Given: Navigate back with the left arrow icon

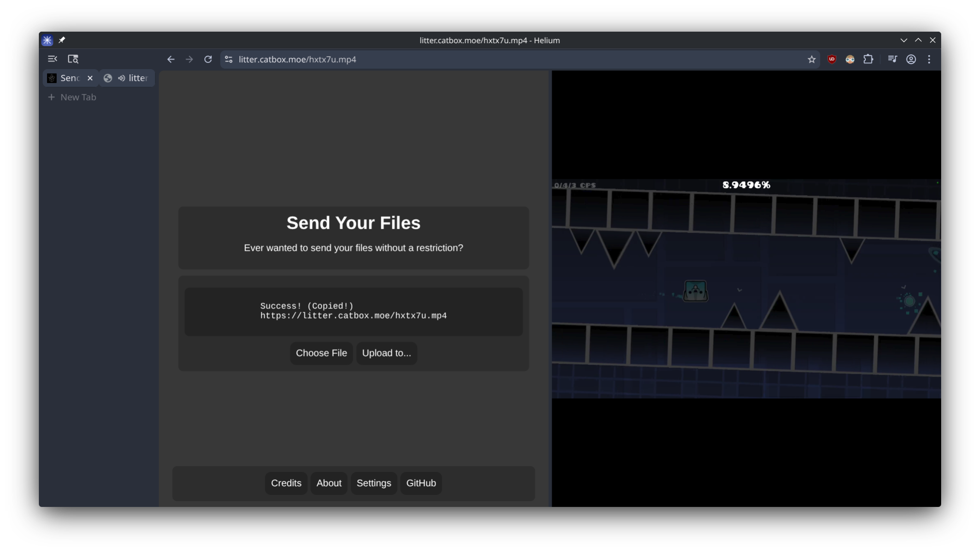Looking at the screenshot, I should click(x=171, y=59).
